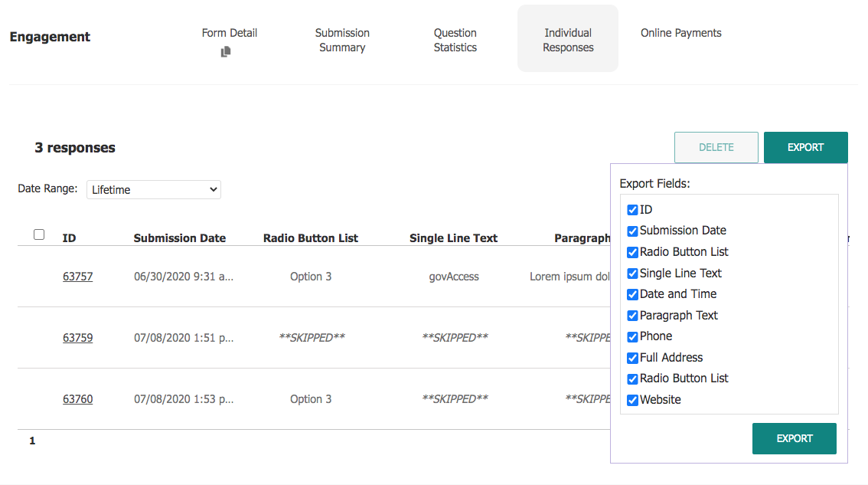Open the Date Range Lifetime dropdown
The image size is (868, 485).
click(154, 189)
